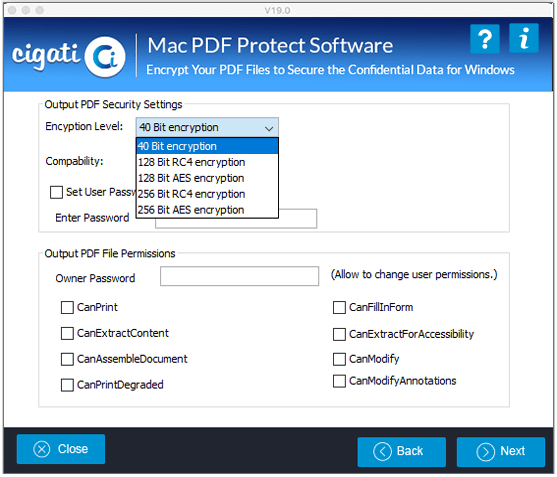
Task: Click the Next button
Action: click(x=501, y=452)
